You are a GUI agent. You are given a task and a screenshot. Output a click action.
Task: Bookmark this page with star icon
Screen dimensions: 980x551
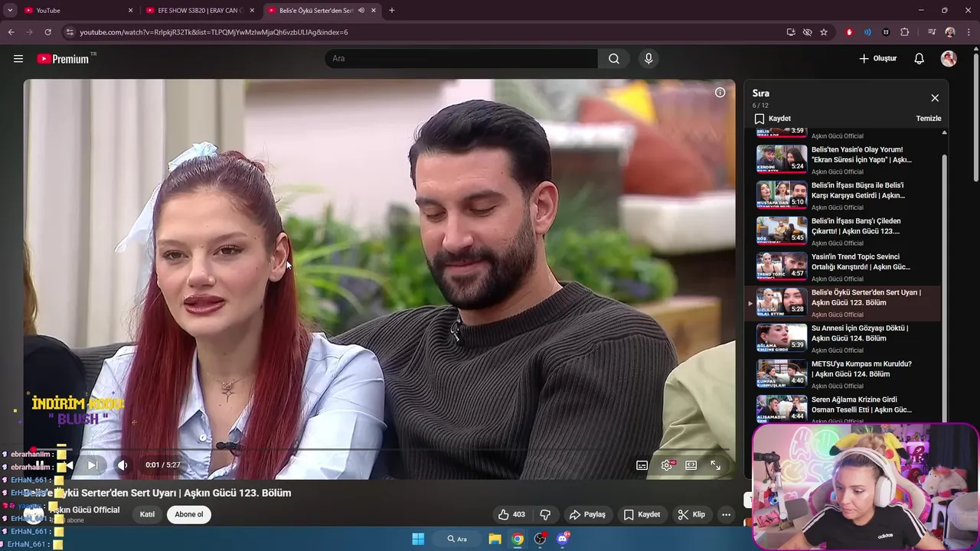[x=824, y=32]
